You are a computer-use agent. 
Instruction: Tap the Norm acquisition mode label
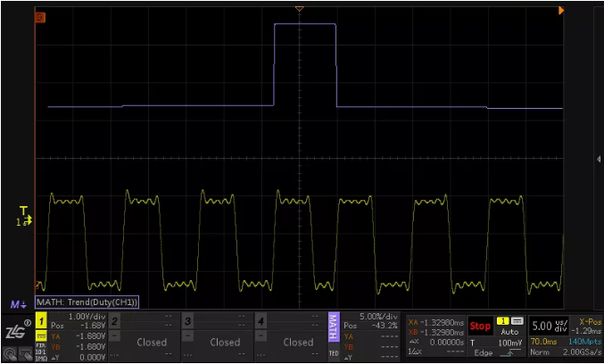click(x=539, y=352)
